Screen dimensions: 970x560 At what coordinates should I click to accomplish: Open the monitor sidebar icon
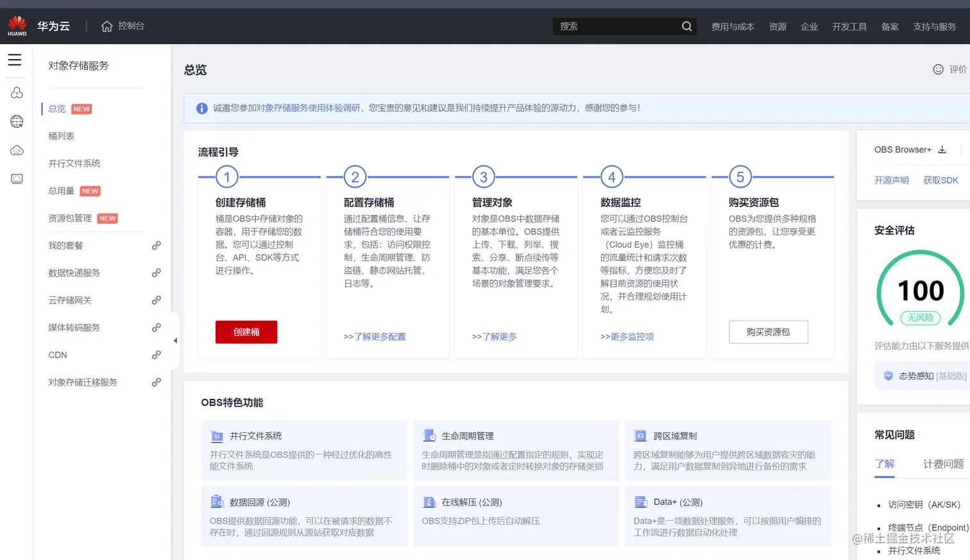click(x=17, y=179)
